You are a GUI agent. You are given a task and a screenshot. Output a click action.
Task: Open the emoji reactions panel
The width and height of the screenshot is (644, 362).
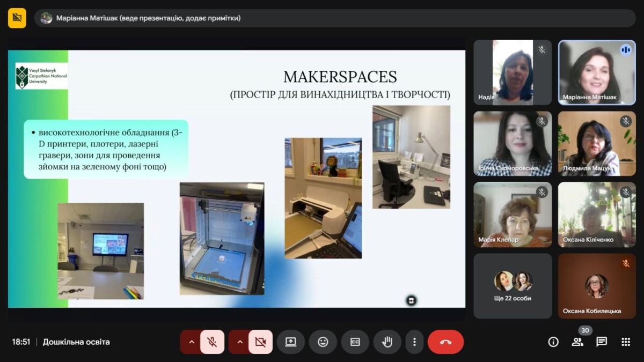tap(323, 342)
